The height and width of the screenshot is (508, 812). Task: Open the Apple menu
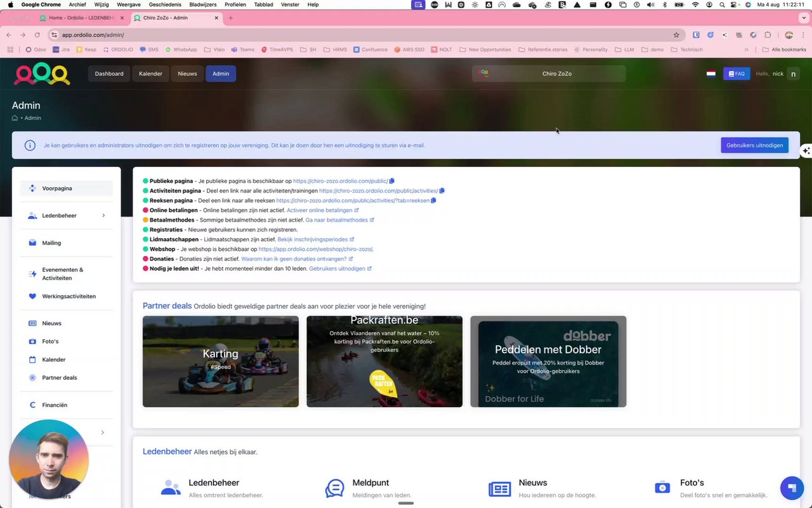click(x=10, y=4)
